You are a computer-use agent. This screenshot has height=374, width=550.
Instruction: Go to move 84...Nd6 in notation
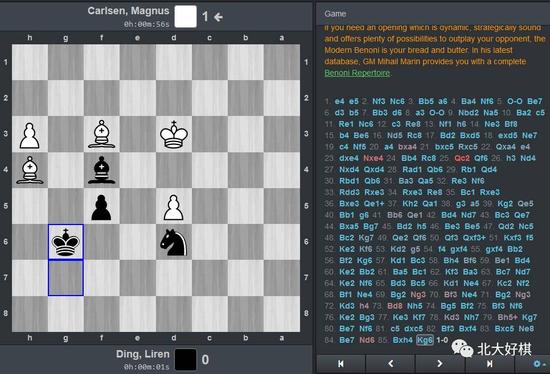[x=367, y=340]
